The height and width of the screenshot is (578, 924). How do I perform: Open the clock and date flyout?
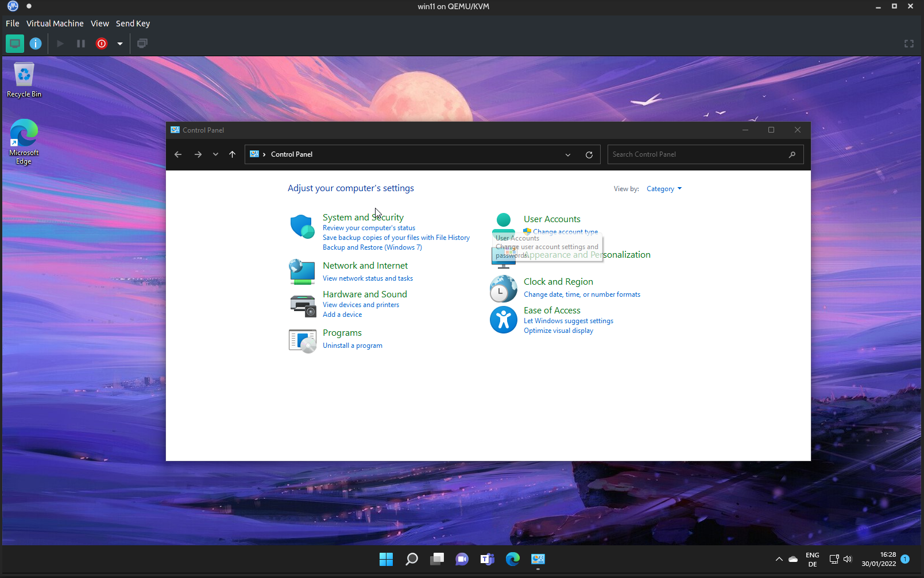(879, 559)
